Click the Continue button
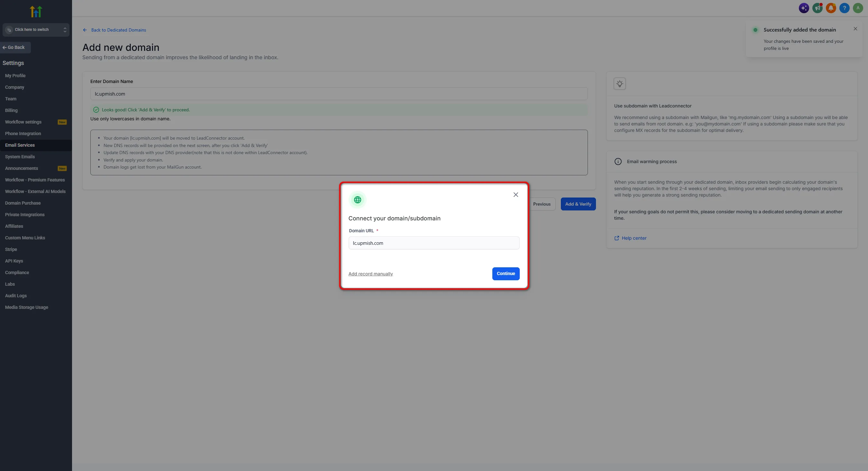Screen dimensions: 868x471 click(x=506, y=274)
